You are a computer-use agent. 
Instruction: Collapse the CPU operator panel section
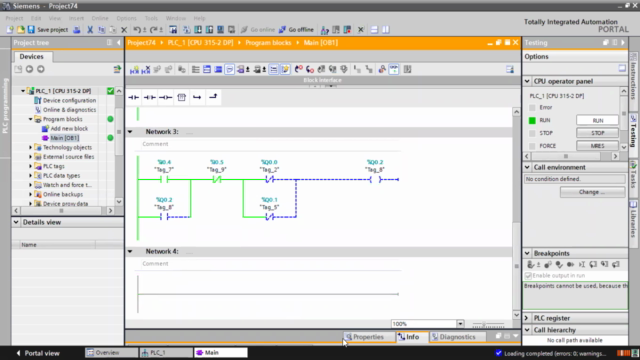click(527, 81)
